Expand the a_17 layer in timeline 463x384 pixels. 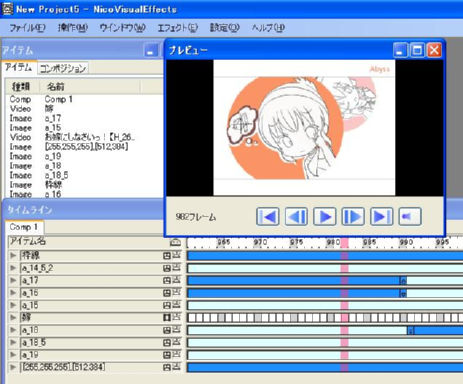(x=13, y=280)
